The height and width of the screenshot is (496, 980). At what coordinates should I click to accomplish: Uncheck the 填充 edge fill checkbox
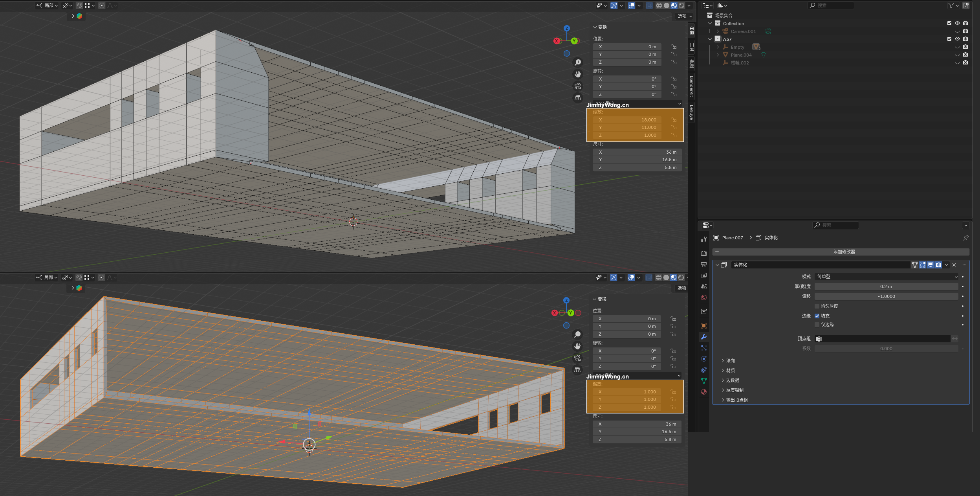click(817, 316)
